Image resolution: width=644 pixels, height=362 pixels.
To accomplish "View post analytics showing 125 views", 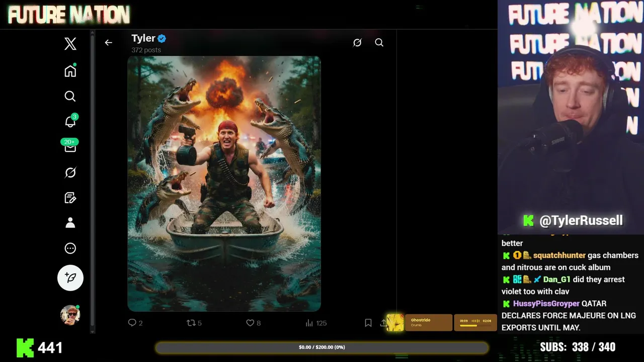I will pyautogui.click(x=316, y=323).
